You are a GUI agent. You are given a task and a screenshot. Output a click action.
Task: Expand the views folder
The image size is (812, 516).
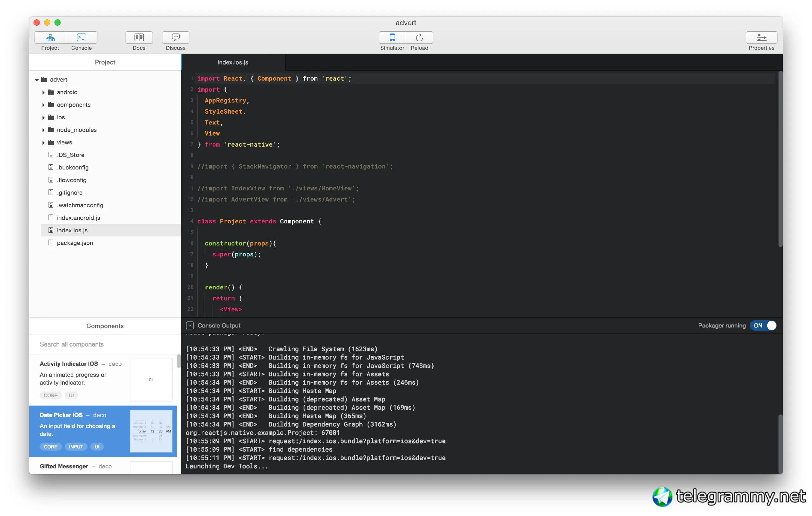click(x=43, y=142)
